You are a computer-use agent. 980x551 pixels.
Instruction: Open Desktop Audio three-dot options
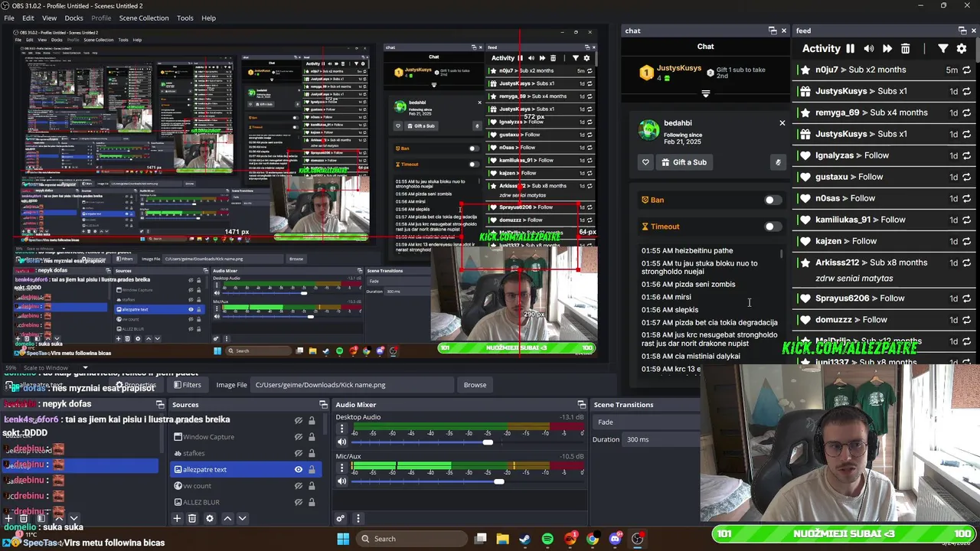coord(342,429)
